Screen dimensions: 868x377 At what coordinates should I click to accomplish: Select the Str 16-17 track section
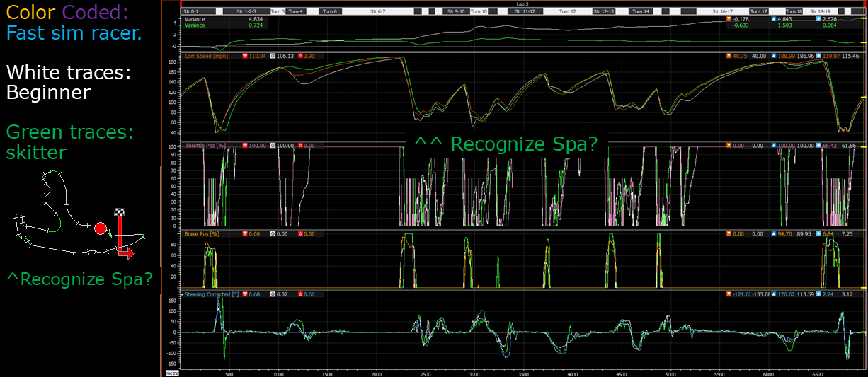coord(721,12)
